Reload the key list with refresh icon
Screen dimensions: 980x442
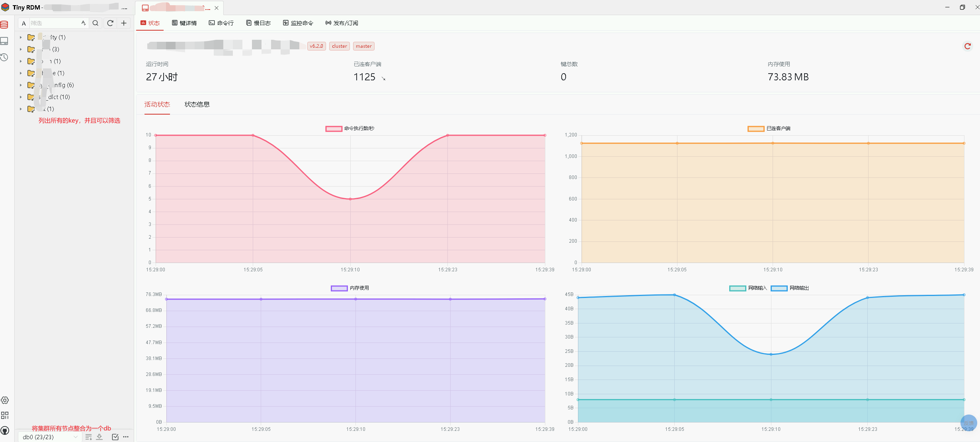[x=110, y=23]
